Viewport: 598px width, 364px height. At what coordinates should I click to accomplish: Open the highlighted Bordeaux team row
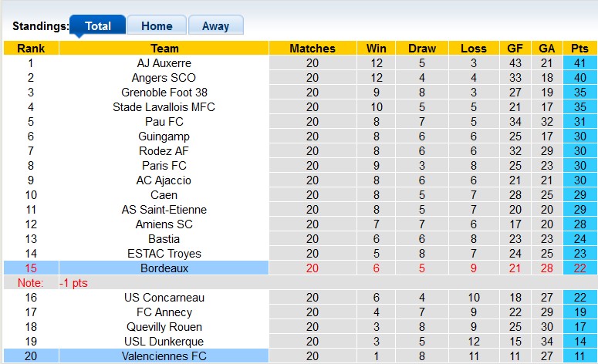(164, 268)
